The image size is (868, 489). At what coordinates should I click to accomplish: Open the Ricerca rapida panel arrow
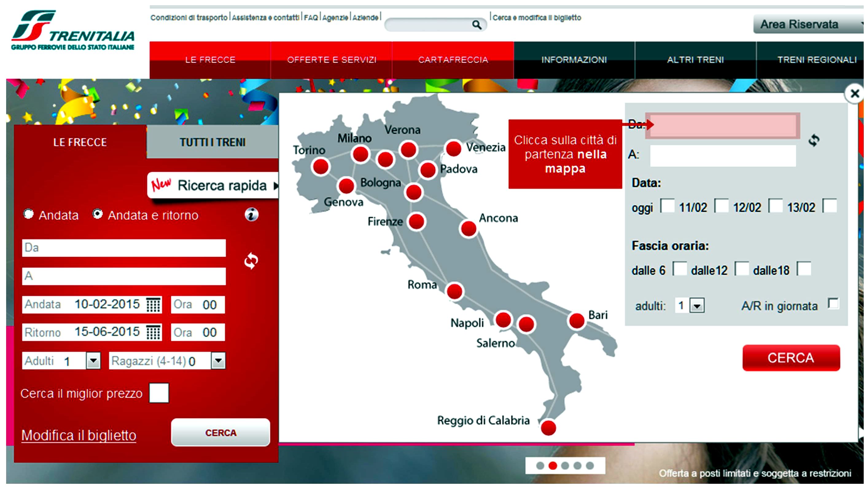(276, 186)
